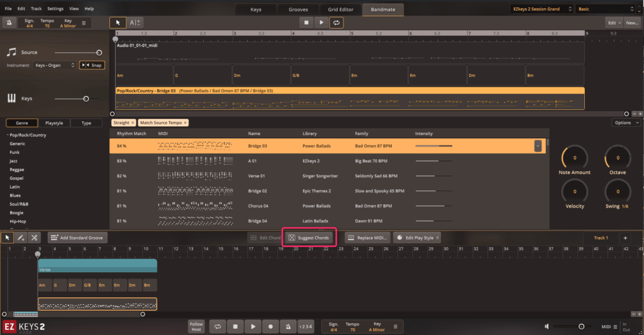Select the Jazz genre
Screen dimensions: 644x335
click(x=14, y=161)
